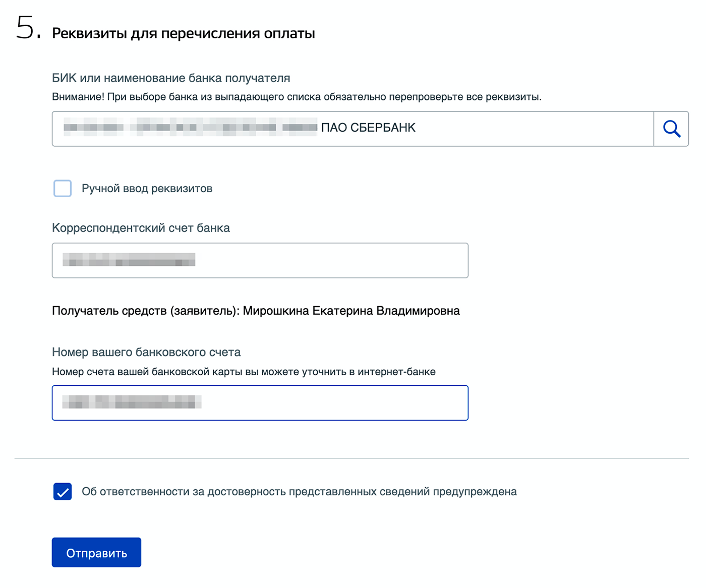This screenshot has height=588, width=706.
Task: Enable the "Ручной ввод реквизитов" checkbox
Action: point(63,189)
